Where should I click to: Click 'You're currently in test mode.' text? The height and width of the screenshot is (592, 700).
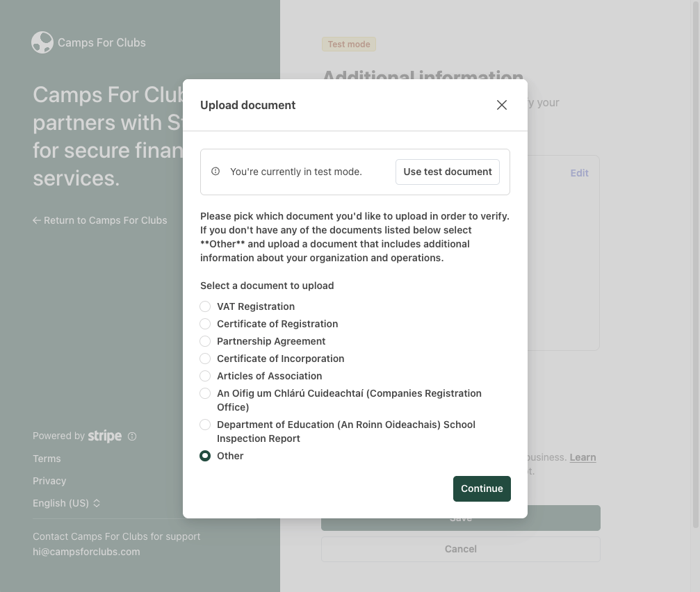[x=296, y=172]
